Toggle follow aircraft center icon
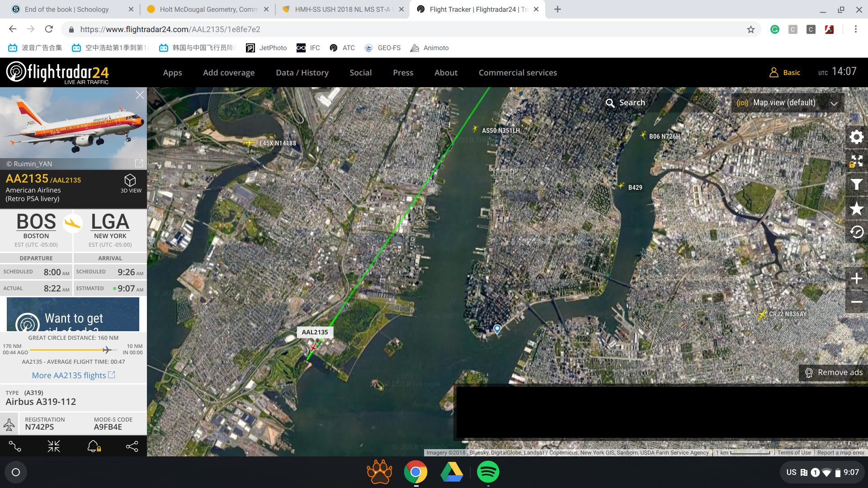 (x=54, y=446)
